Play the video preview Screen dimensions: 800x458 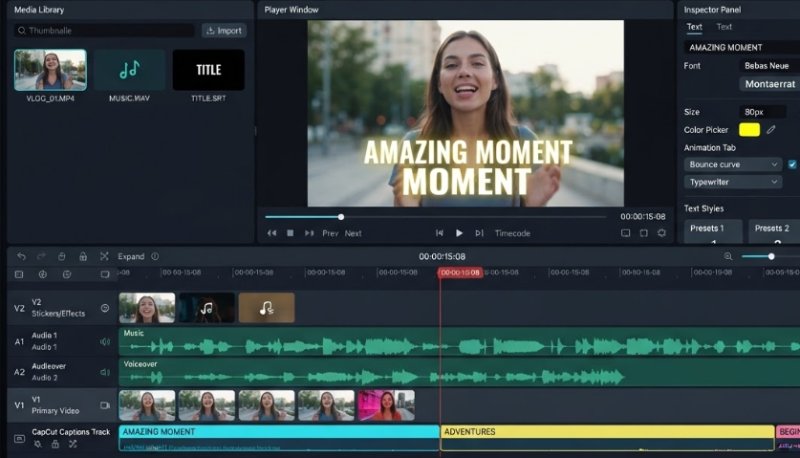(x=459, y=233)
